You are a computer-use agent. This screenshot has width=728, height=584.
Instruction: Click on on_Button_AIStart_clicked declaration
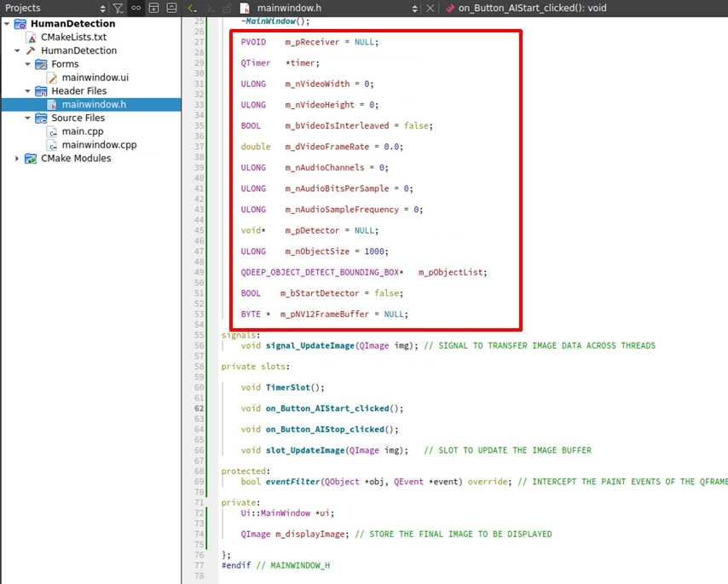point(327,408)
